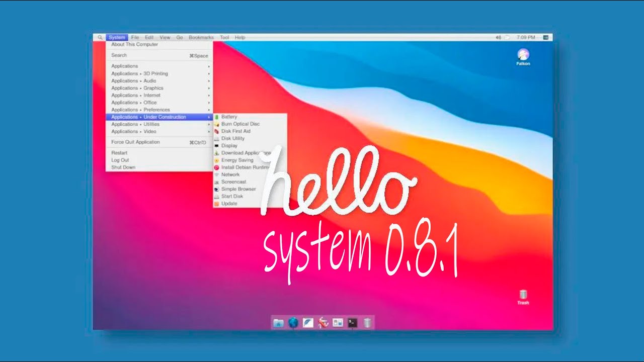Click the 7:09 PM clock
This screenshot has width=644, height=362.
pyautogui.click(x=526, y=38)
